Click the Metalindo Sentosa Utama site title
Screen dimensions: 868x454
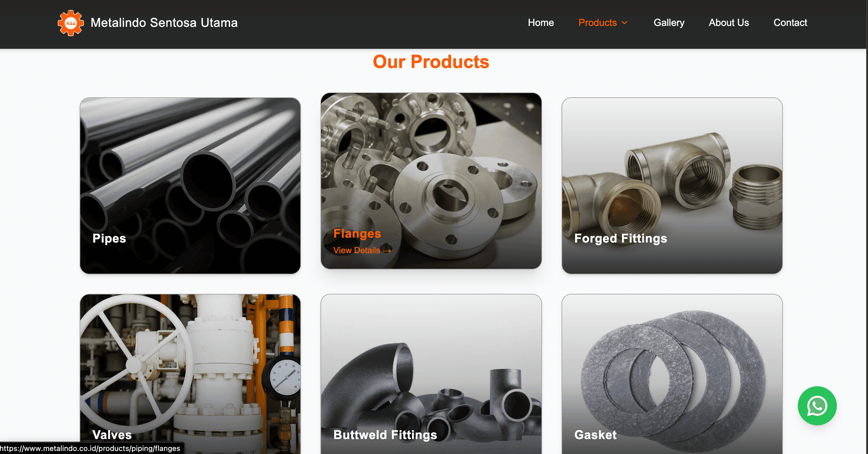click(164, 23)
